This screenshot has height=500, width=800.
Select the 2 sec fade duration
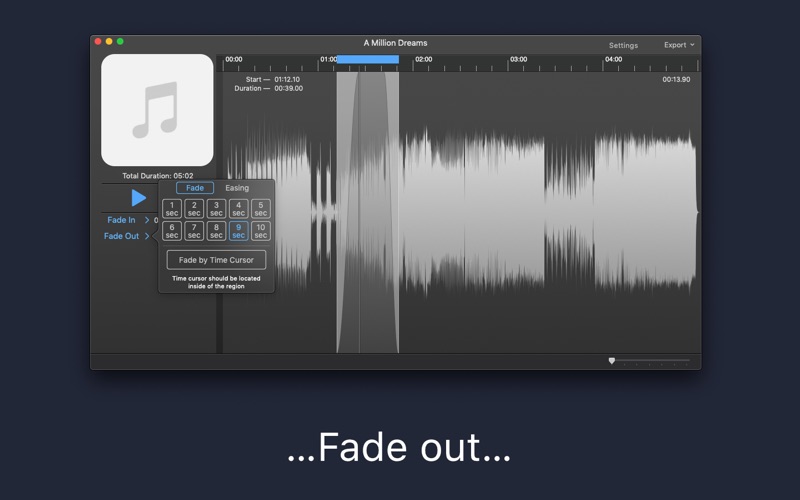(194, 209)
